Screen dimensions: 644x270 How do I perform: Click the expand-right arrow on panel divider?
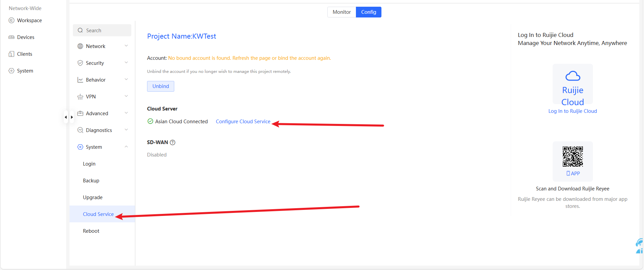[x=72, y=117]
